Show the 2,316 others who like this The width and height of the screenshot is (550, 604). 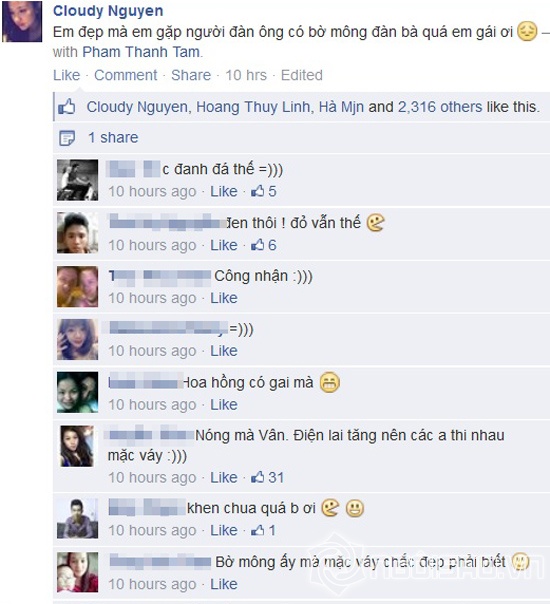tap(440, 107)
